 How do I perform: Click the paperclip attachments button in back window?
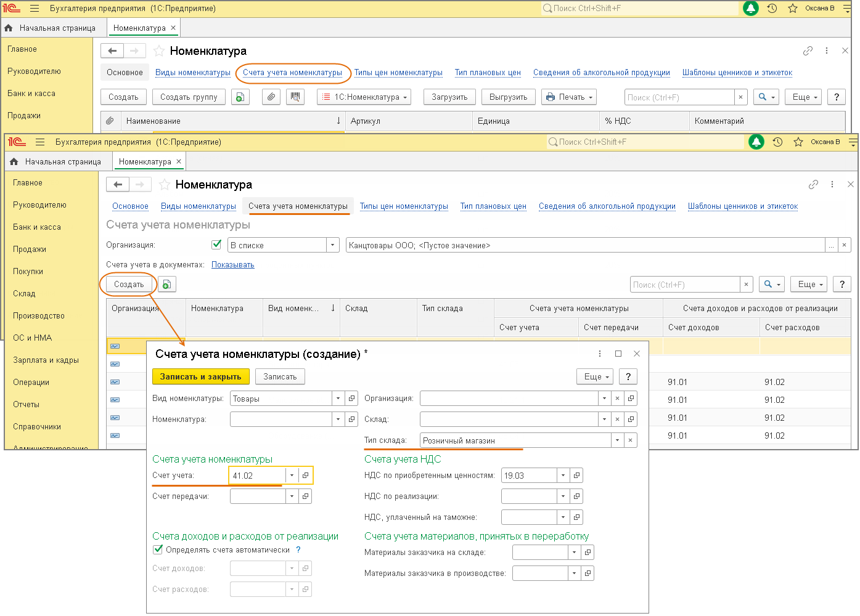(271, 97)
